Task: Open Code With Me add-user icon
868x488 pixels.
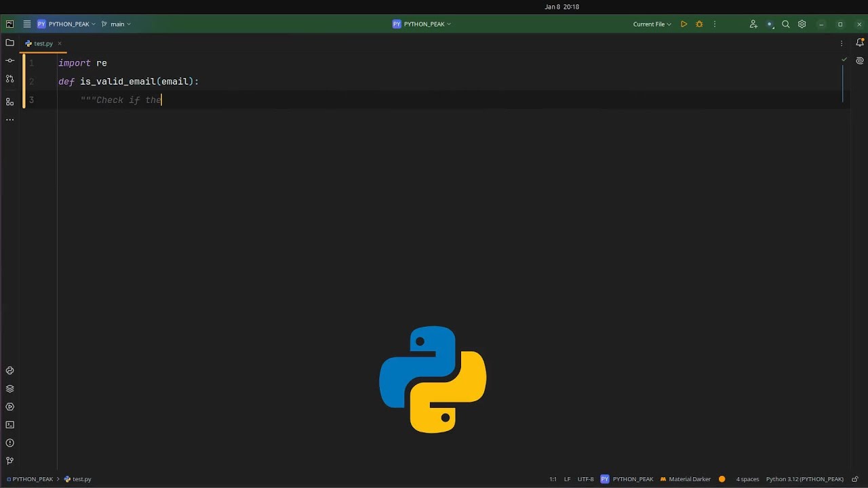Action: (753, 24)
